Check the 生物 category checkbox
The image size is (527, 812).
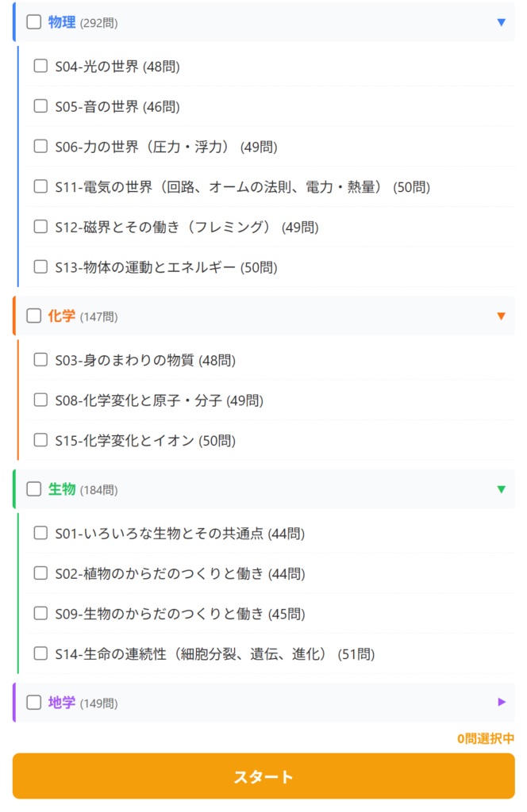coord(33,489)
